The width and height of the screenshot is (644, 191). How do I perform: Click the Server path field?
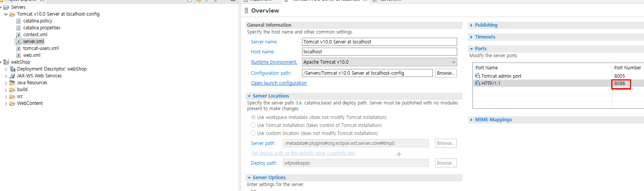coord(356,143)
